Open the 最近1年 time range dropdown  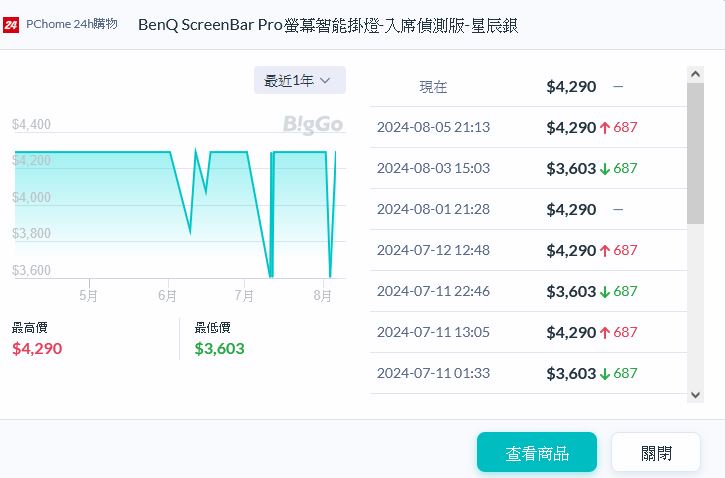pos(300,81)
